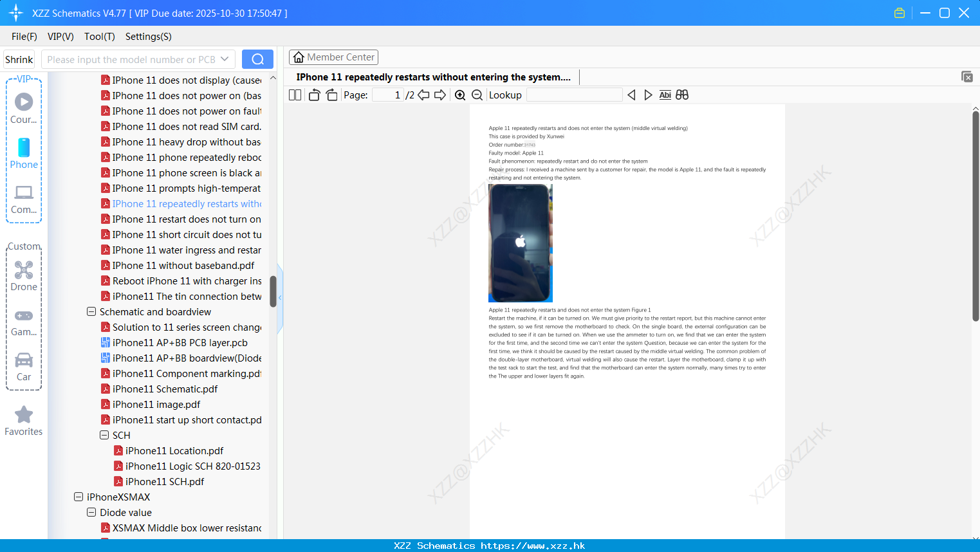Open the VIP(V) menu
The width and height of the screenshot is (980, 552).
pos(60,37)
